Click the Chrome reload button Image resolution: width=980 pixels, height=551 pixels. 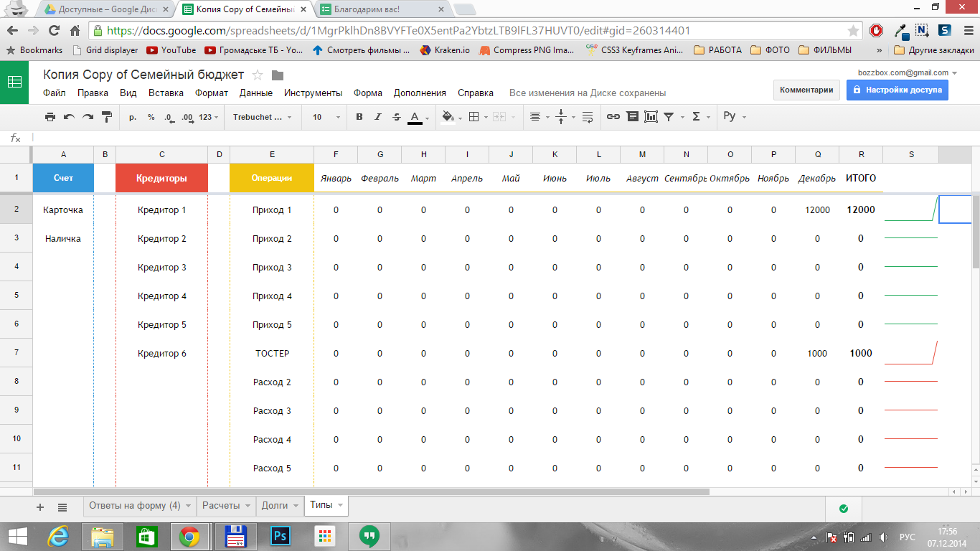coord(54,31)
